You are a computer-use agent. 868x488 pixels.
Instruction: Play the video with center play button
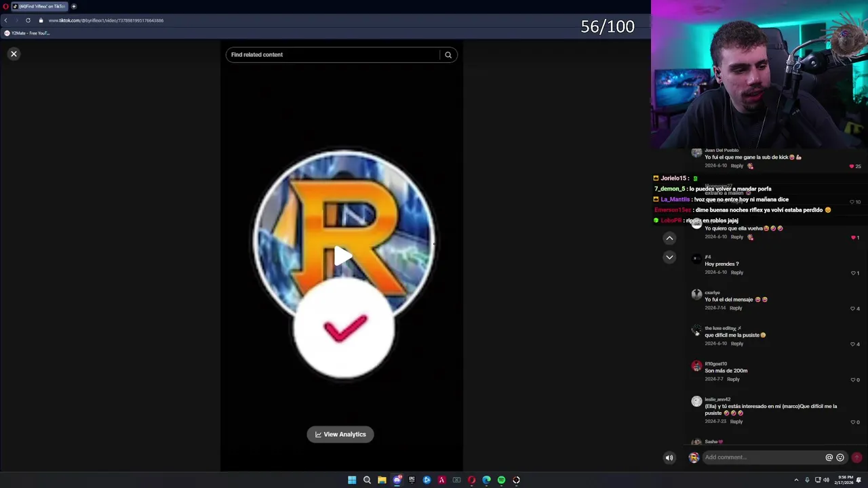point(342,256)
